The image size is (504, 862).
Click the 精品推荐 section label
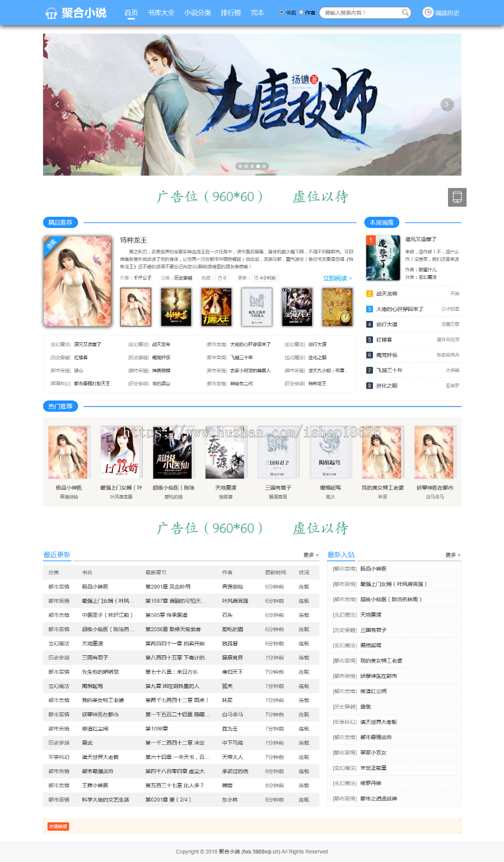(60, 222)
